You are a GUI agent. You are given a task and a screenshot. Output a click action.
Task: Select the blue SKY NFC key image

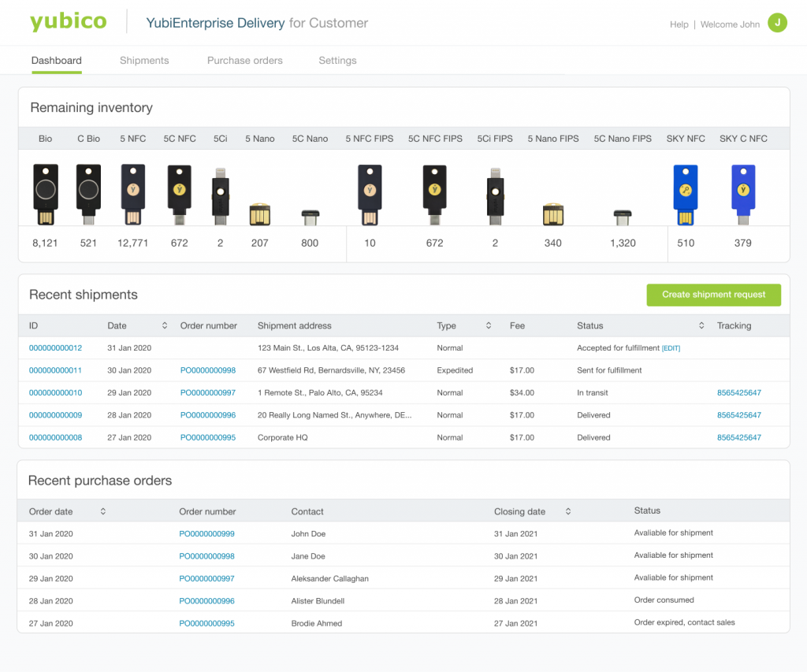[686, 195]
